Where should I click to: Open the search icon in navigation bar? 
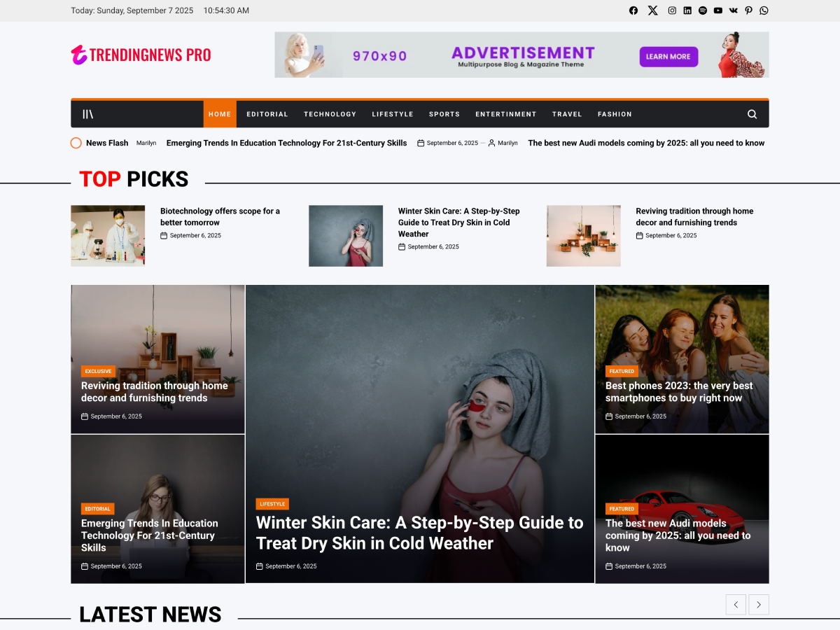coord(752,114)
